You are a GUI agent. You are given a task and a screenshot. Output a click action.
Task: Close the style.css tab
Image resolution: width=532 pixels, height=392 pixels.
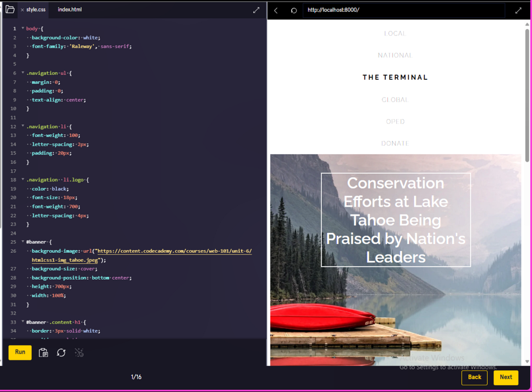point(21,9)
